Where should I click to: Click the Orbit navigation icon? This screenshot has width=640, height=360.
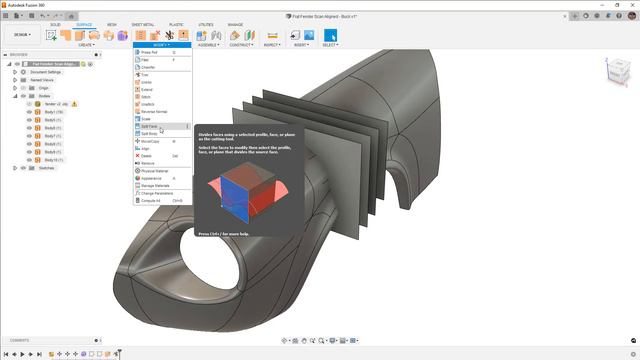pos(284,340)
